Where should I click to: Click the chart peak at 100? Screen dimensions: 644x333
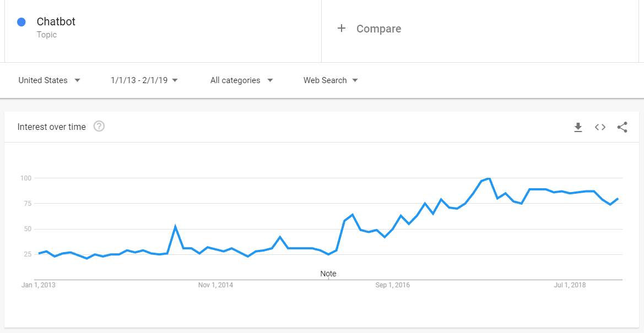pyautogui.click(x=489, y=178)
